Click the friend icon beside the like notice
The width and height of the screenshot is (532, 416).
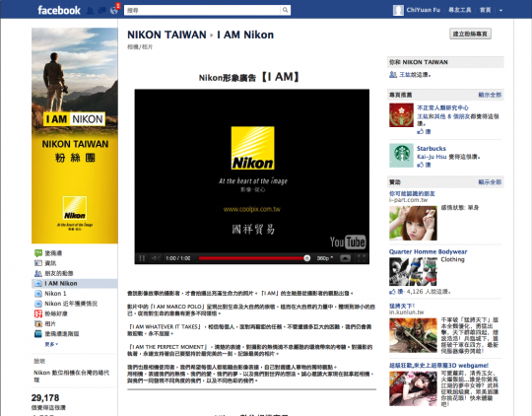click(393, 74)
